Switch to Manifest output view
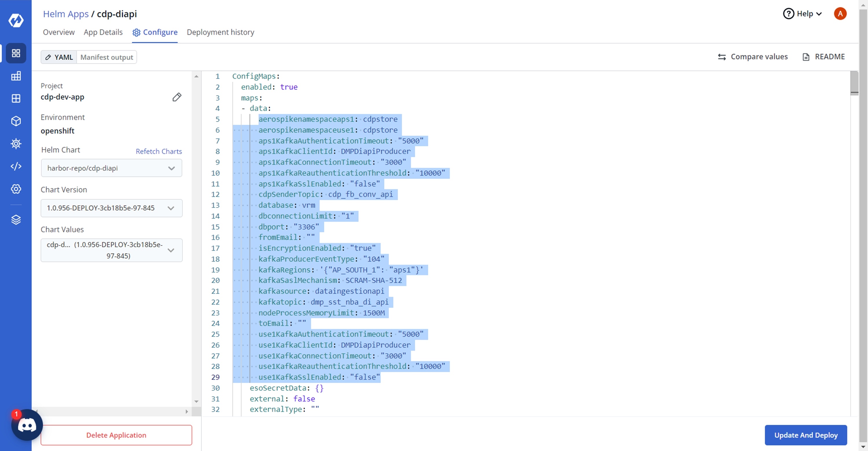Viewport: 868px width, 451px height. point(106,57)
